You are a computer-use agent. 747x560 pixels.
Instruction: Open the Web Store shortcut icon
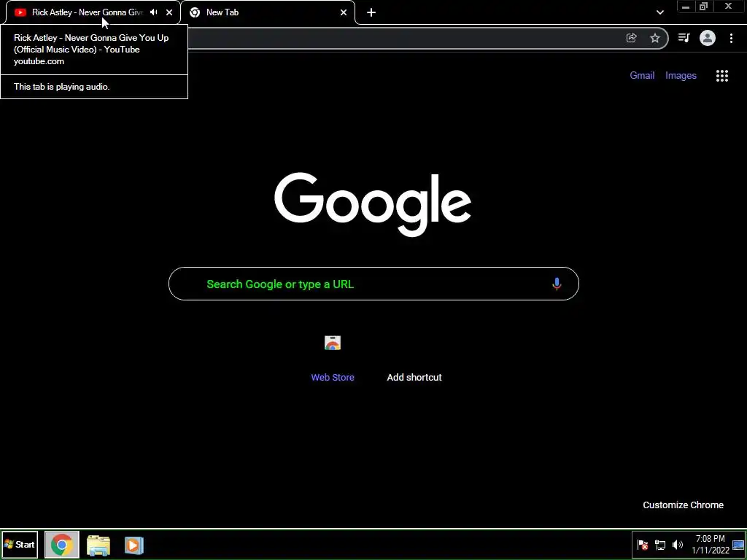click(x=333, y=343)
